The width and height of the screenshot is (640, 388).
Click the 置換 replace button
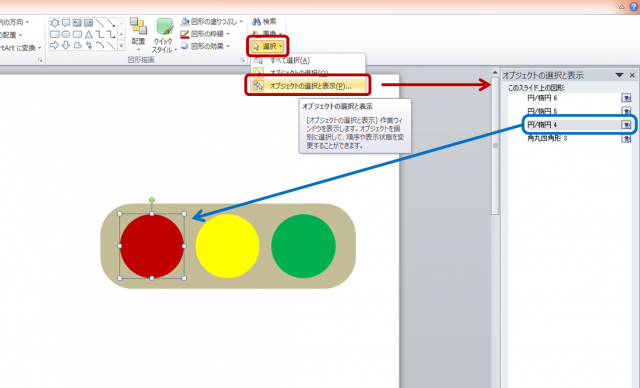click(x=267, y=33)
